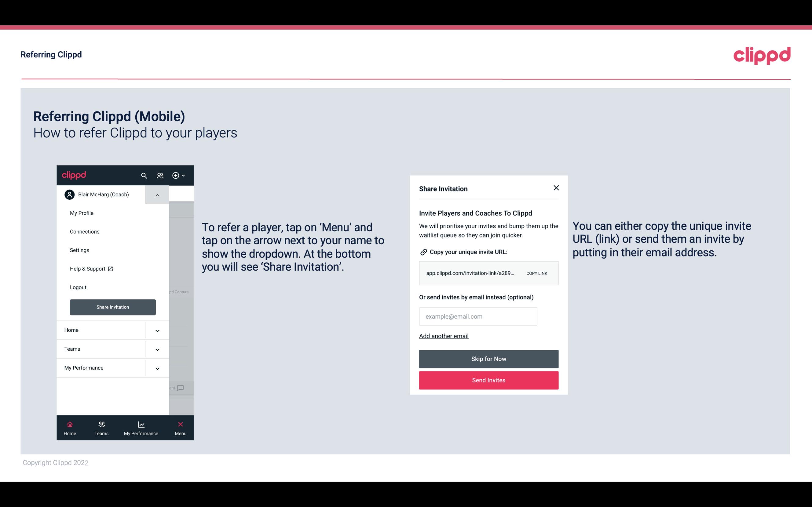Click the link/chain icon next to invite URL

[x=423, y=252]
